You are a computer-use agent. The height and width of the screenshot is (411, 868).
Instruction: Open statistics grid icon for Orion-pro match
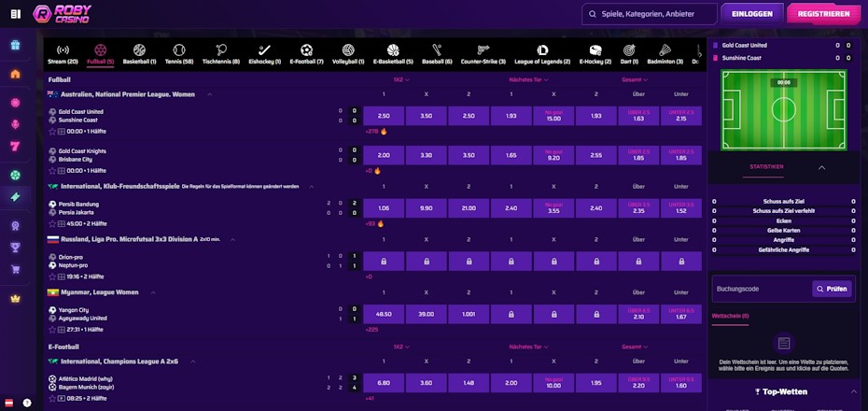tap(62, 276)
